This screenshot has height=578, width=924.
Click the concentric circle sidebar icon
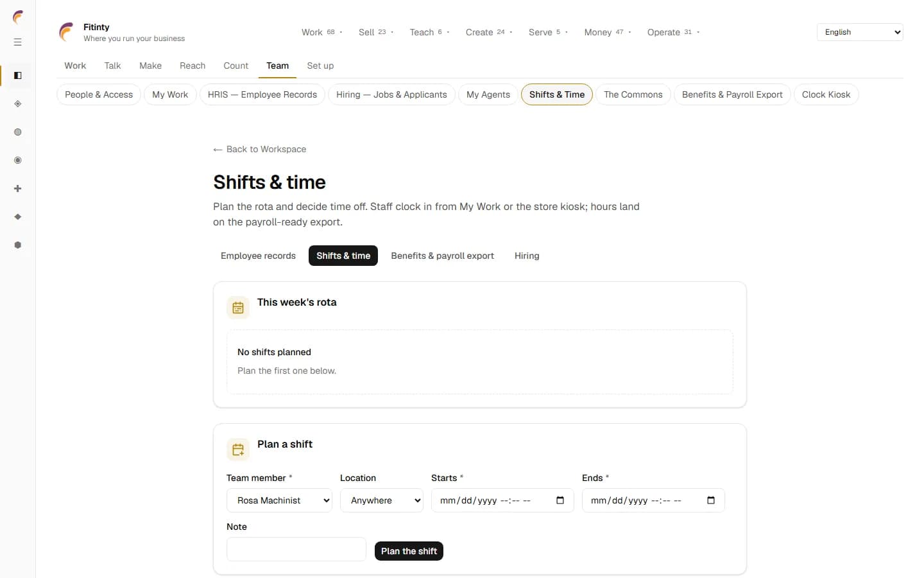[18, 161]
